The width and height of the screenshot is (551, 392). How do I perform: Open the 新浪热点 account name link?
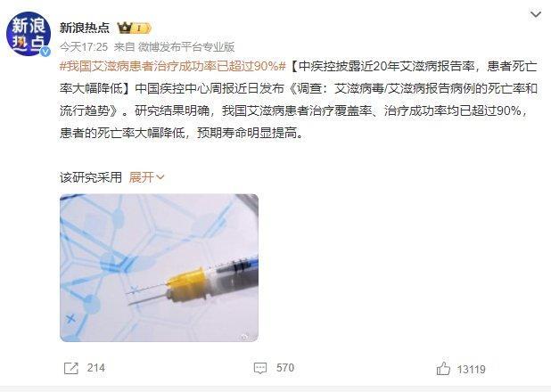(x=85, y=28)
